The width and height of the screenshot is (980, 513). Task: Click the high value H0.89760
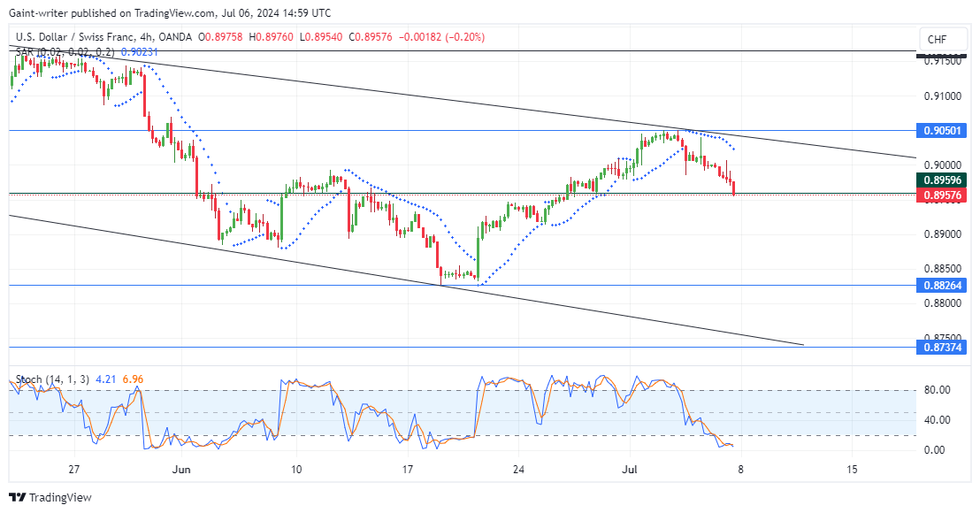coord(271,37)
